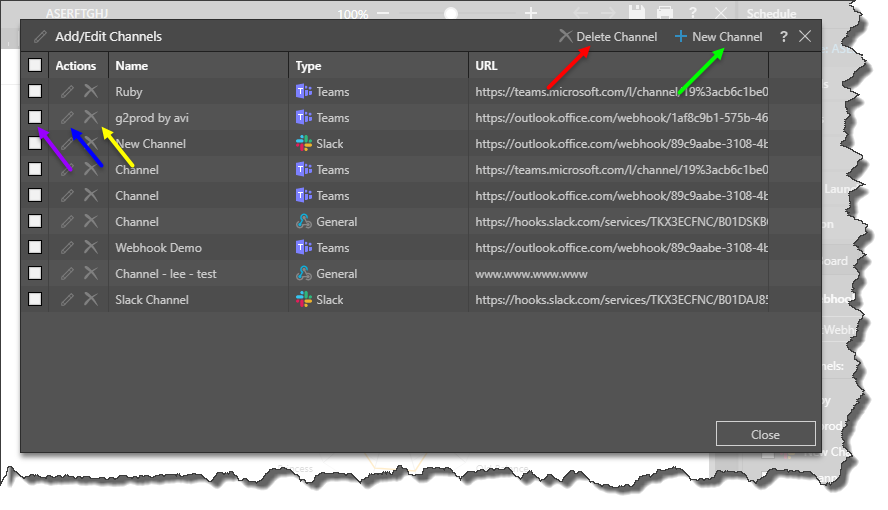Click the URL column header
The width and height of the screenshot is (888, 510).
click(x=486, y=66)
